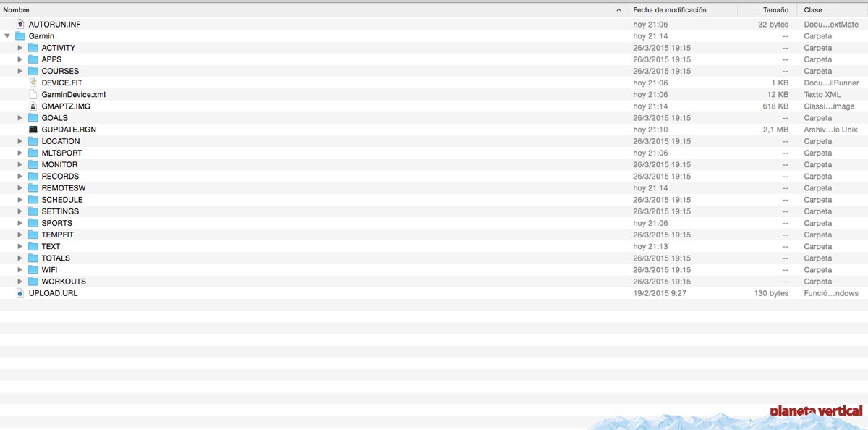The height and width of the screenshot is (430, 868).
Task: Click the 618 KB size value
Action: tap(775, 106)
